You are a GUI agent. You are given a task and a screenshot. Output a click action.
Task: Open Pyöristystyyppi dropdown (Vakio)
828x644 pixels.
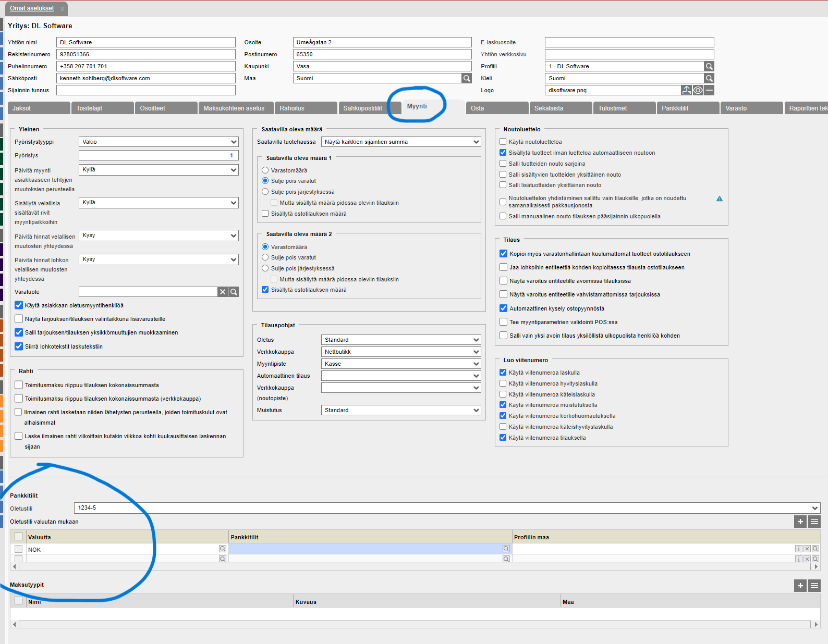click(159, 142)
